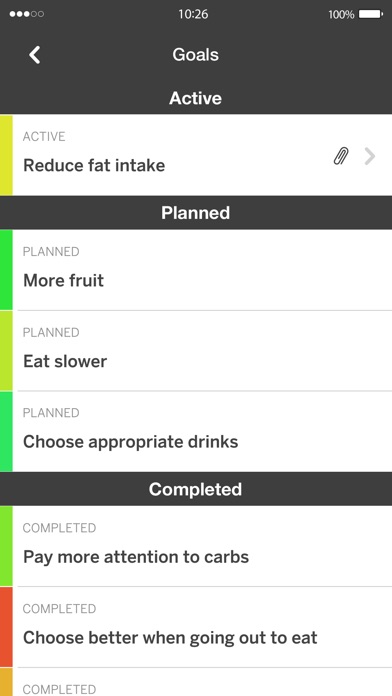Image resolution: width=392 pixels, height=696 pixels.
Task: Open the Reduce fat intake goal
Action: tap(196, 155)
